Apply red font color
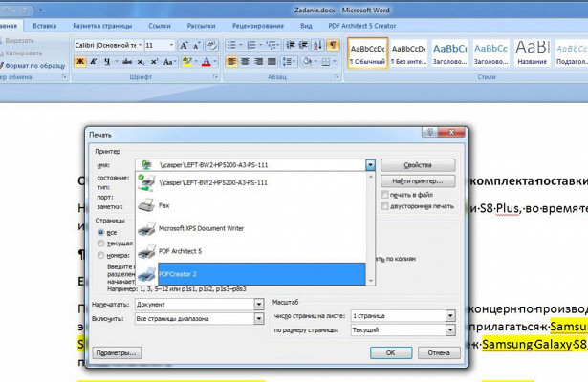The height and width of the screenshot is (382, 588). click(x=207, y=61)
